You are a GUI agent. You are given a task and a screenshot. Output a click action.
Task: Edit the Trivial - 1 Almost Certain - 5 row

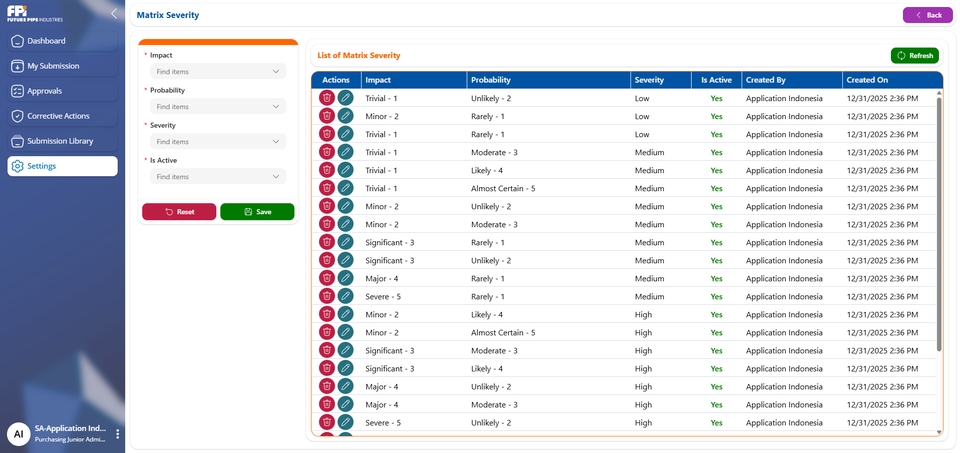tap(345, 188)
